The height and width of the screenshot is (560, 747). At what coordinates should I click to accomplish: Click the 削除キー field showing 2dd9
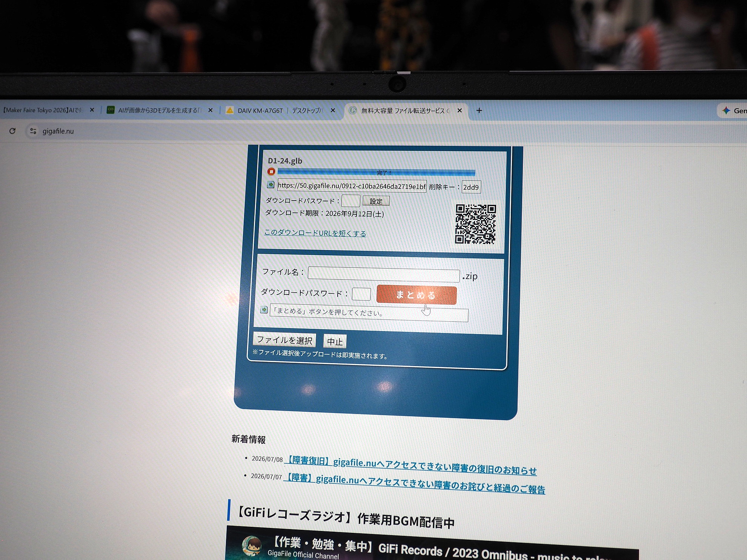click(x=471, y=187)
